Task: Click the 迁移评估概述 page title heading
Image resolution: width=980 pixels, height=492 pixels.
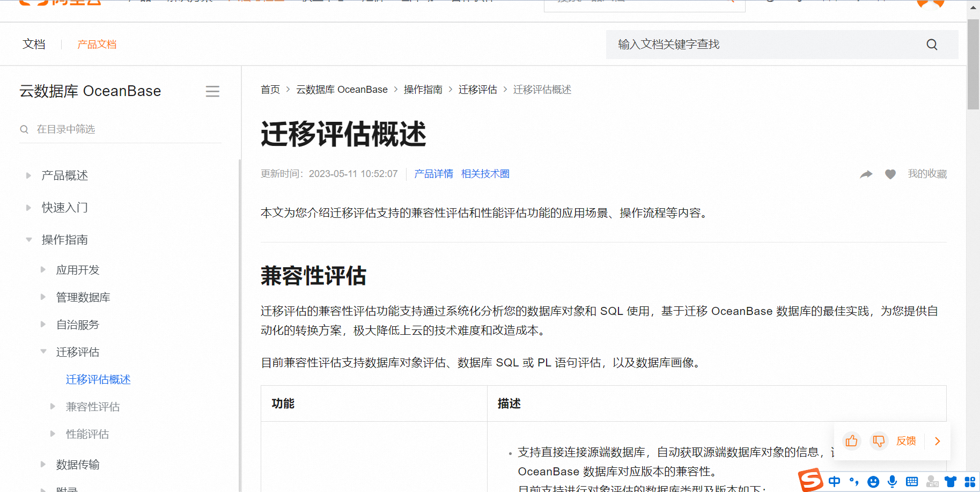Action: coord(343,134)
